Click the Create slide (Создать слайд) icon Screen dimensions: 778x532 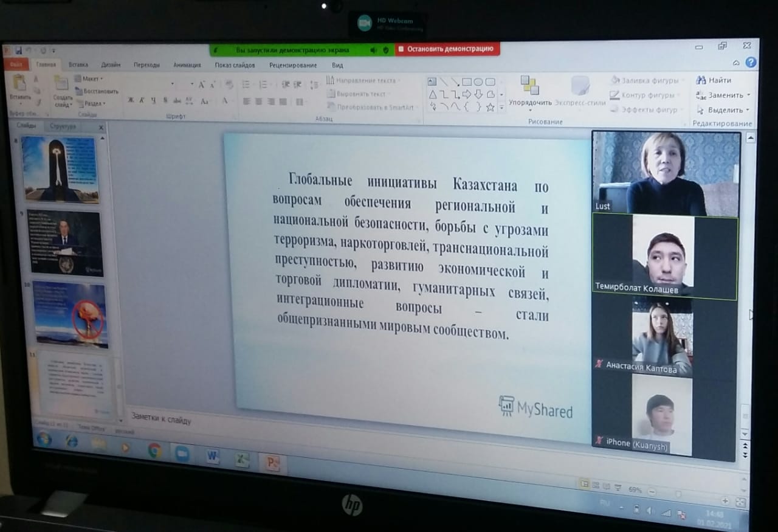61,83
